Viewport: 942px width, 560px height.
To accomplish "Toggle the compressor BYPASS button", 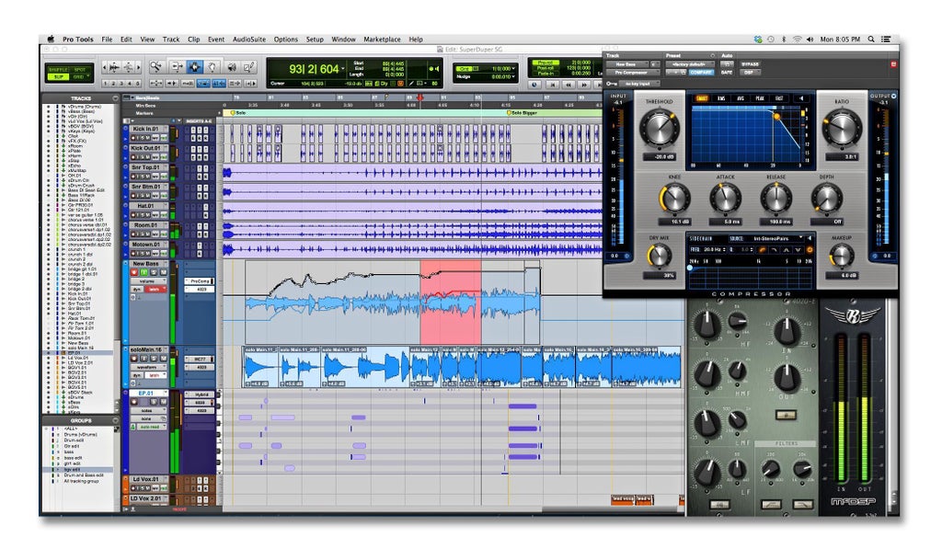I will [x=752, y=64].
